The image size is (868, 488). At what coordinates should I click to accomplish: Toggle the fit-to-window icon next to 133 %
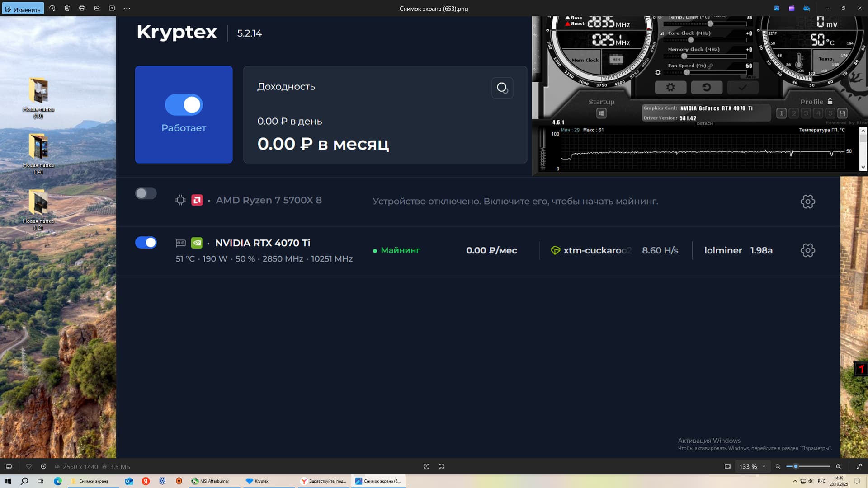pos(727,466)
